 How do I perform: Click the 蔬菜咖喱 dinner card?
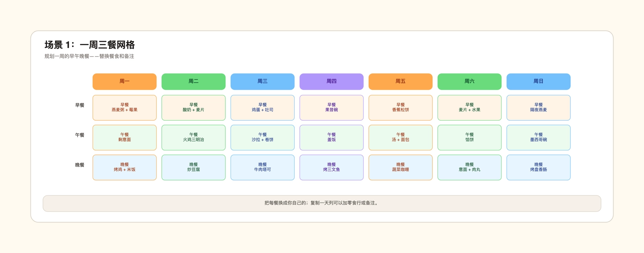[400, 167]
